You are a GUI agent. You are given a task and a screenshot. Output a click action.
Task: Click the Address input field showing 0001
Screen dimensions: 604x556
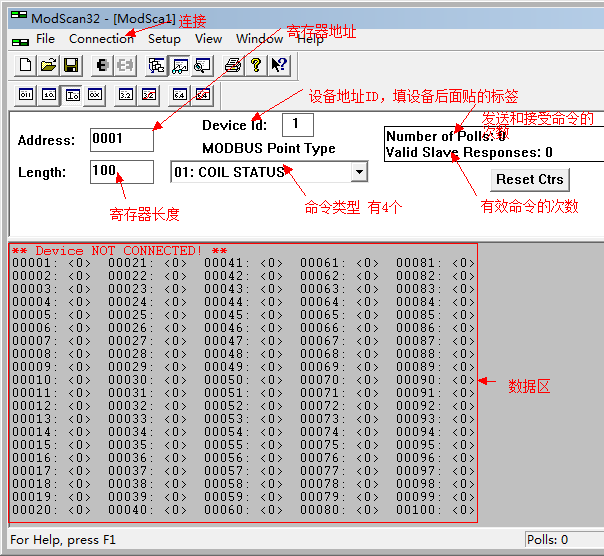point(122,140)
